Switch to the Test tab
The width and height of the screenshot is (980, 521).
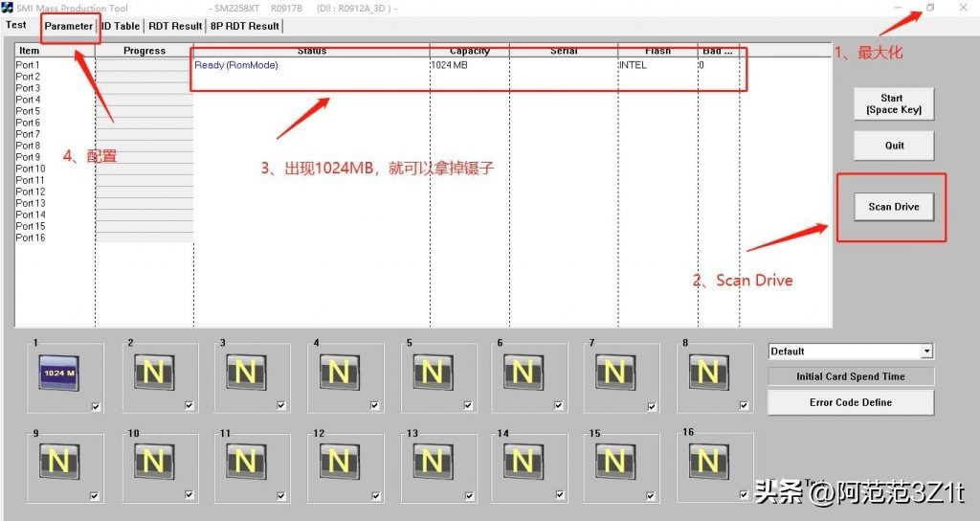tap(16, 25)
